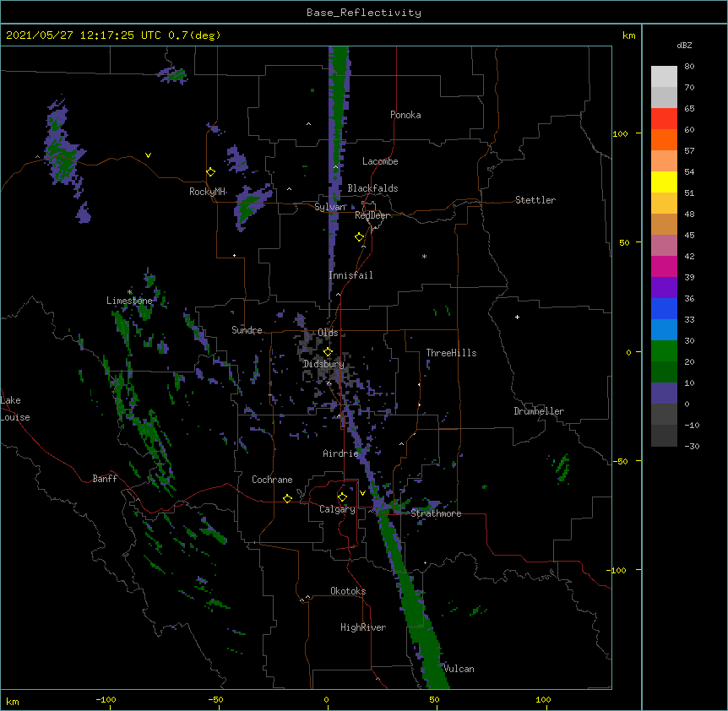Click the white plus marker north of Drumheller

[517, 317]
